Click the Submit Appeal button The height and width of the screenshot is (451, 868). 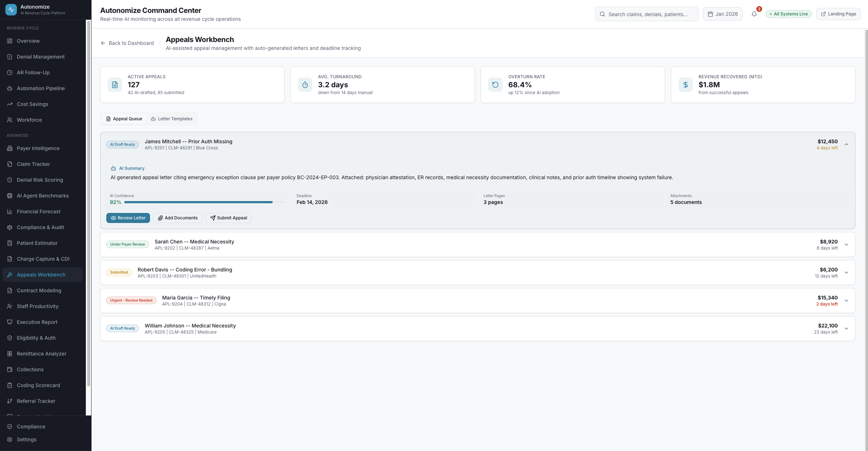228,218
